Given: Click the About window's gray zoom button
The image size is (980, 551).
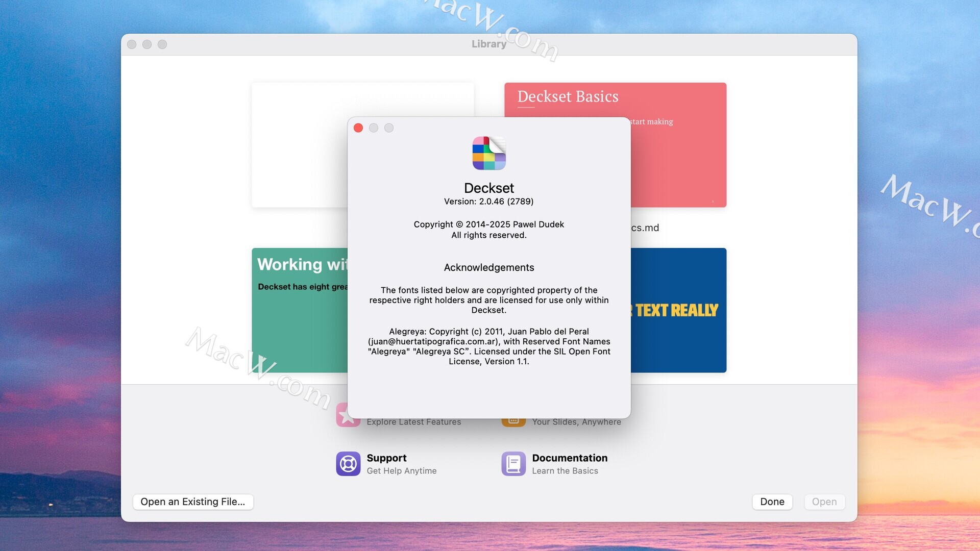Looking at the screenshot, I should point(389,128).
